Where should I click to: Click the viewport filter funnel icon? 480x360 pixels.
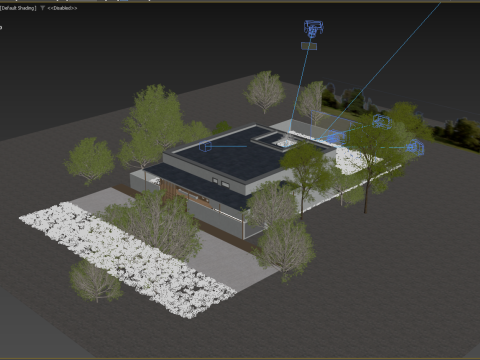point(43,8)
